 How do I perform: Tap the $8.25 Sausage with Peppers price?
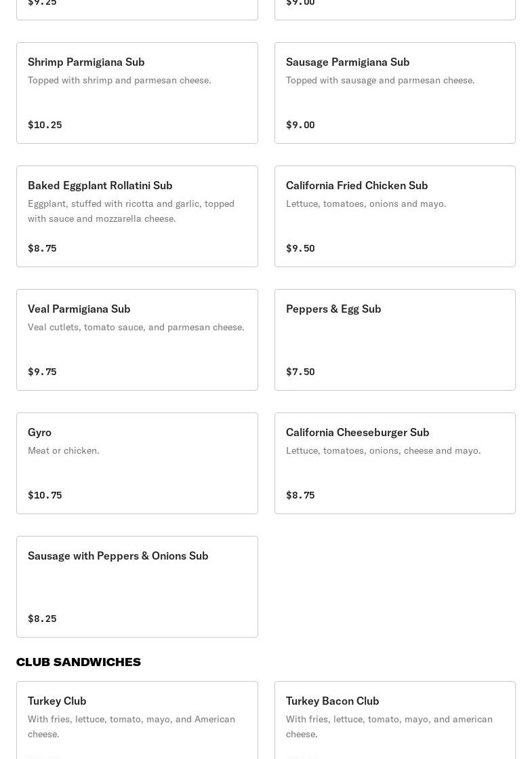(42, 619)
